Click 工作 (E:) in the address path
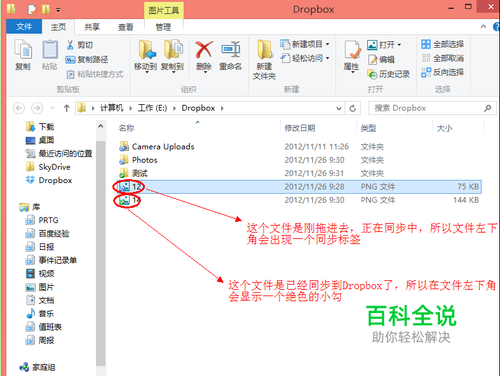 coord(152,108)
